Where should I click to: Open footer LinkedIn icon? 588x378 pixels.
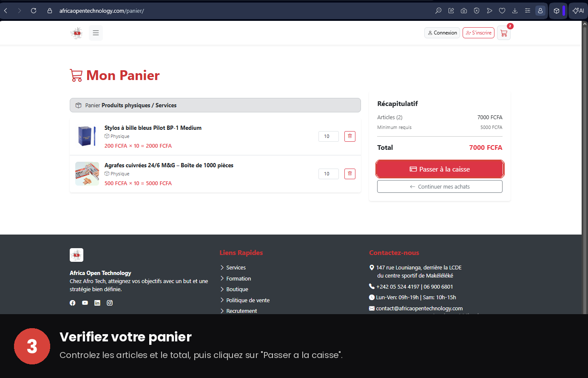coord(97,303)
